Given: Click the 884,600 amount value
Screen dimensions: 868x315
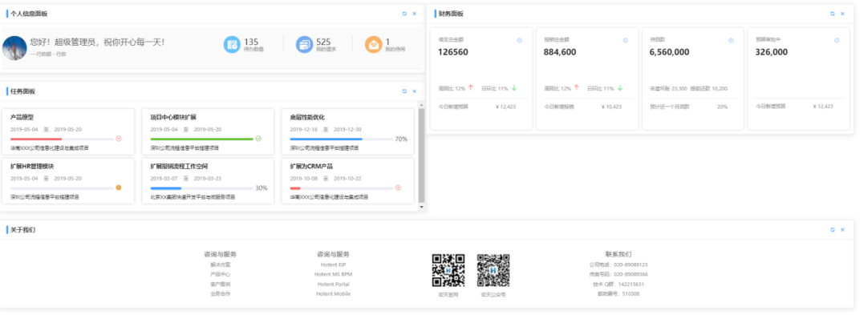Looking at the screenshot, I should coord(560,52).
